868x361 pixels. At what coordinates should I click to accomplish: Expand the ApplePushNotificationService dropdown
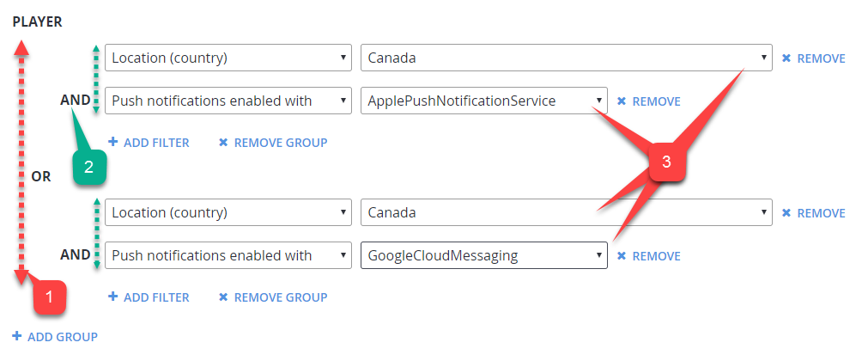(483, 101)
